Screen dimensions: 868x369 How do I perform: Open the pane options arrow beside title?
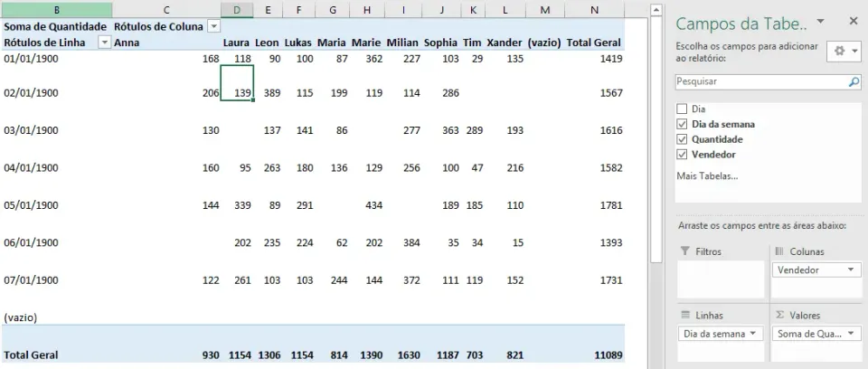click(x=820, y=21)
